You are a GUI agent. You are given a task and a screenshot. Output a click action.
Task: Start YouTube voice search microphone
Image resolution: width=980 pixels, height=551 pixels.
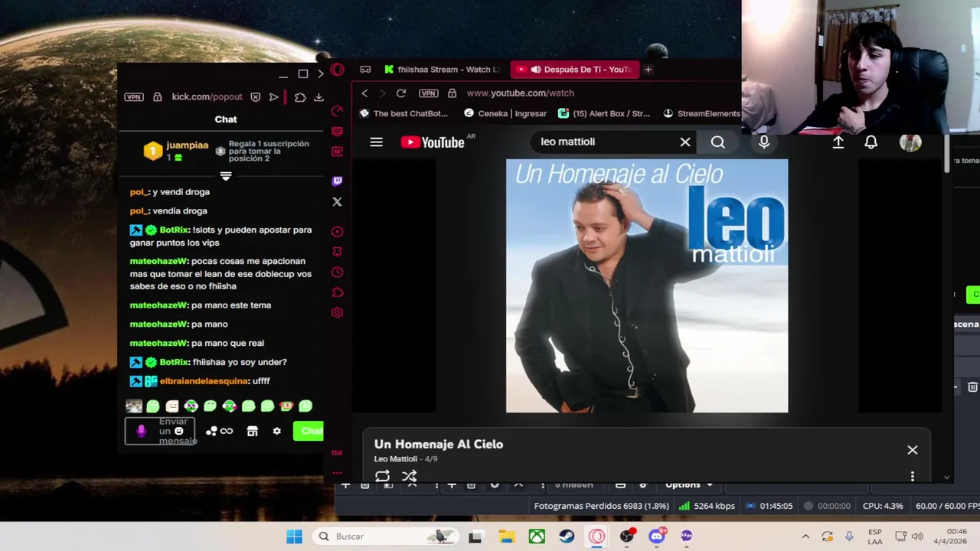(764, 142)
